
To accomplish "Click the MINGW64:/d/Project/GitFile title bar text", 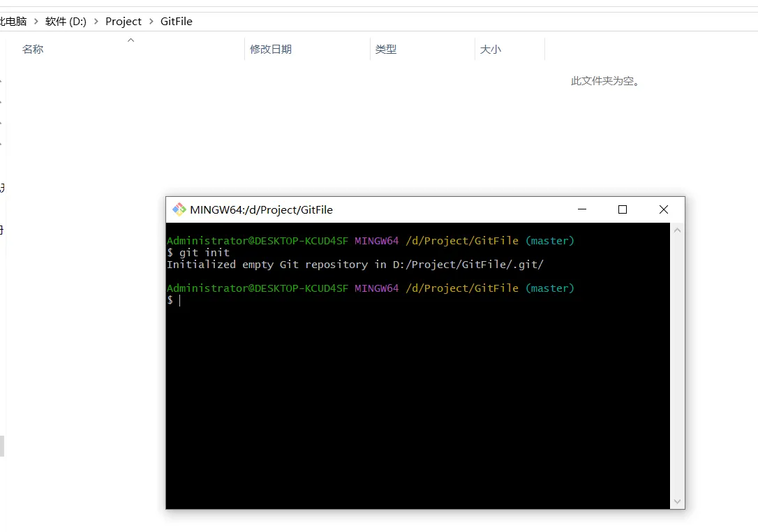I will tap(262, 210).
